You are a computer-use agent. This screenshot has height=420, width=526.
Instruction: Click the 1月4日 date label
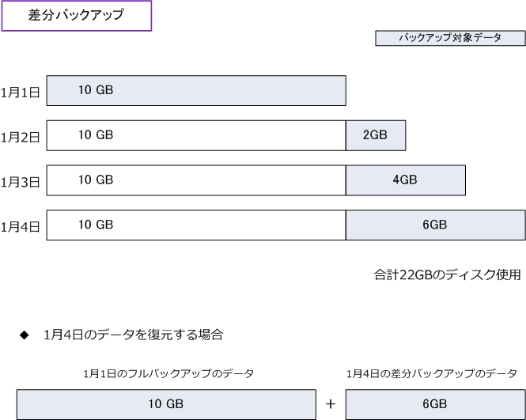coord(20,227)
